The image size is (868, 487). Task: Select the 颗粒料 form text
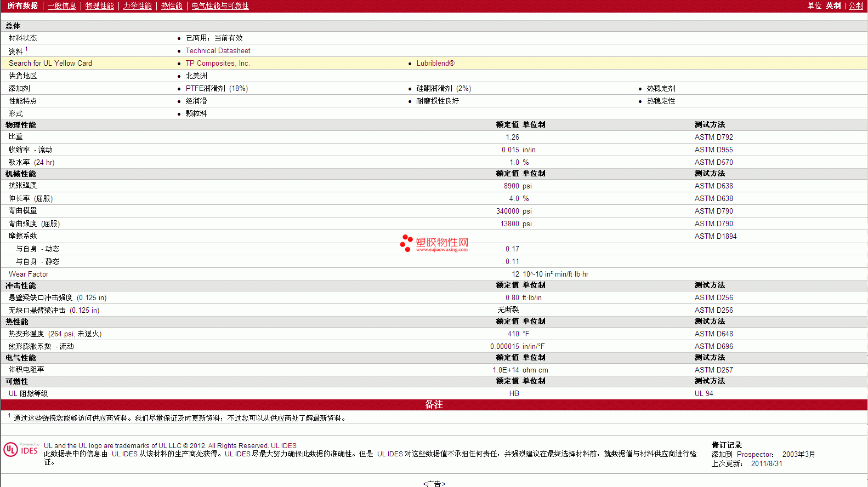click(x=196, y=114)
